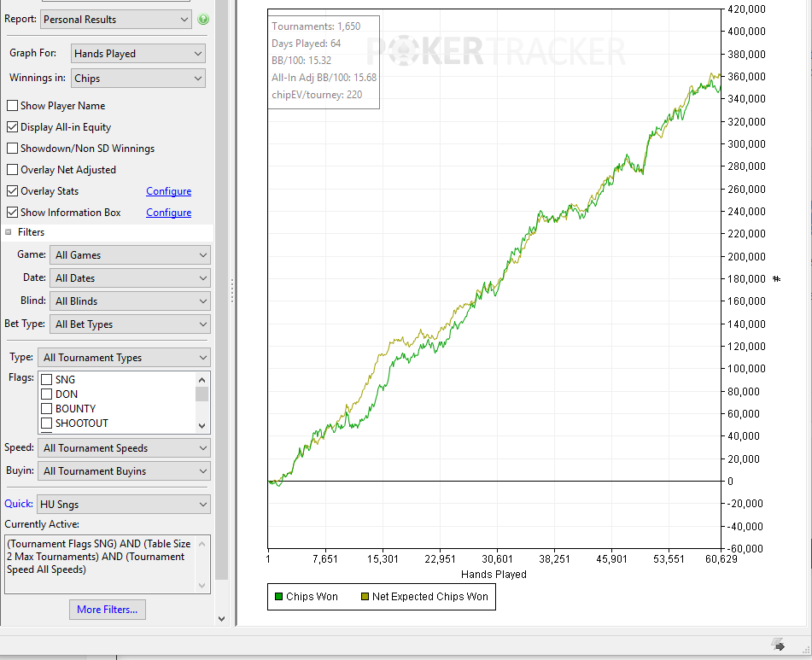Click the green help icon beside Report
This screenshot has width=812, height=660.
[x=203, y=20]
